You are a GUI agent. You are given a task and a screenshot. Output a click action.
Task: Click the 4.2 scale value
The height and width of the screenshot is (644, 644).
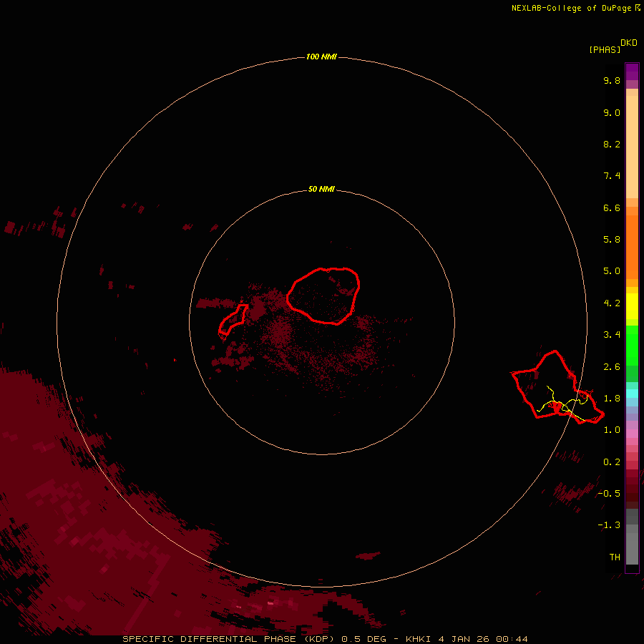(x=612, y=303)
